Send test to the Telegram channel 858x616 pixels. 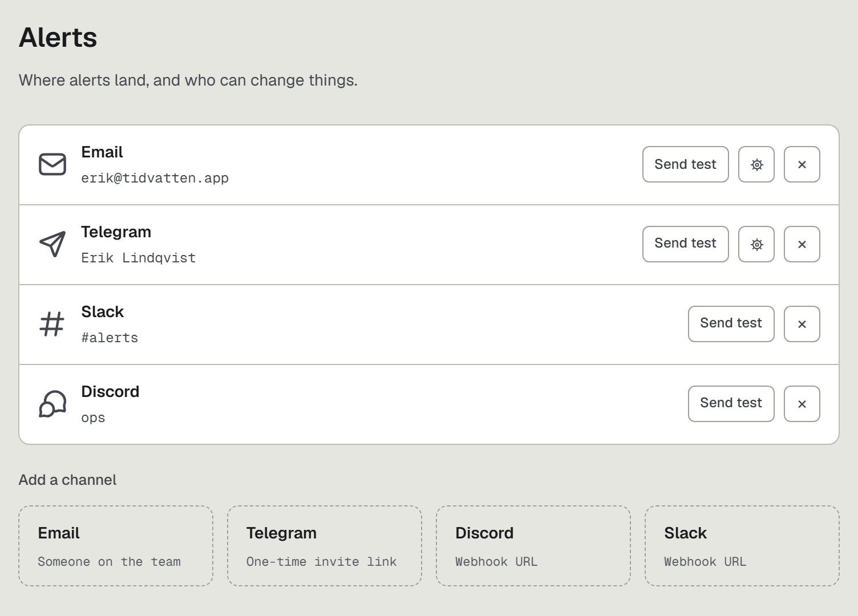[685, 244]
